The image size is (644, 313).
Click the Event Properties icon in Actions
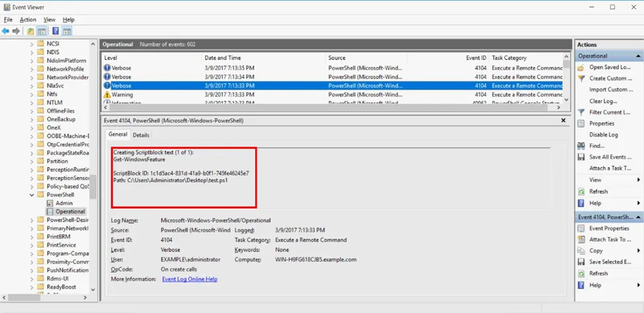[x=581, y=228]
